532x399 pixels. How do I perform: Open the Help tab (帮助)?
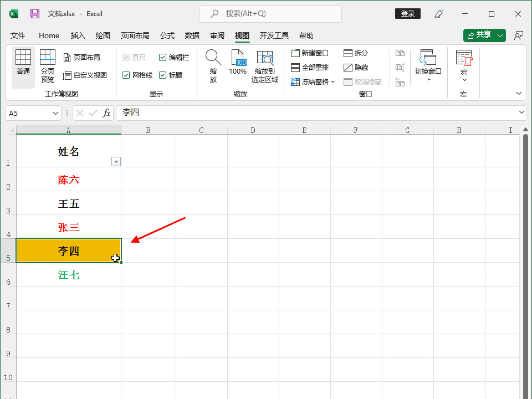click(306, 35)
